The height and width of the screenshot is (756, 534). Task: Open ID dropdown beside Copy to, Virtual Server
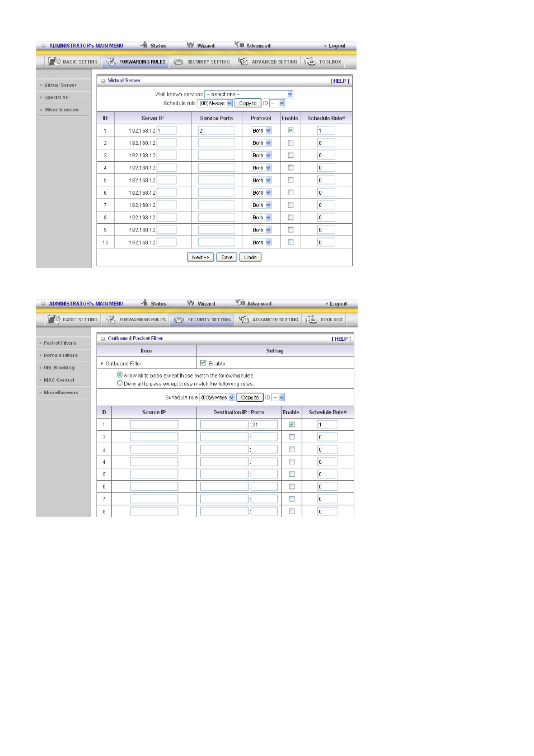(278, 103)
